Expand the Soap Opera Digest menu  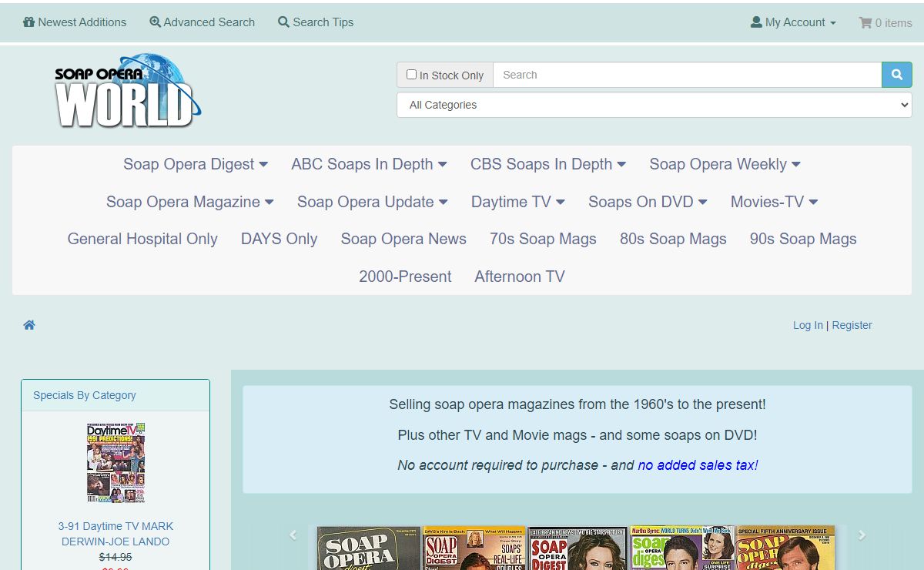click(196, 164)
